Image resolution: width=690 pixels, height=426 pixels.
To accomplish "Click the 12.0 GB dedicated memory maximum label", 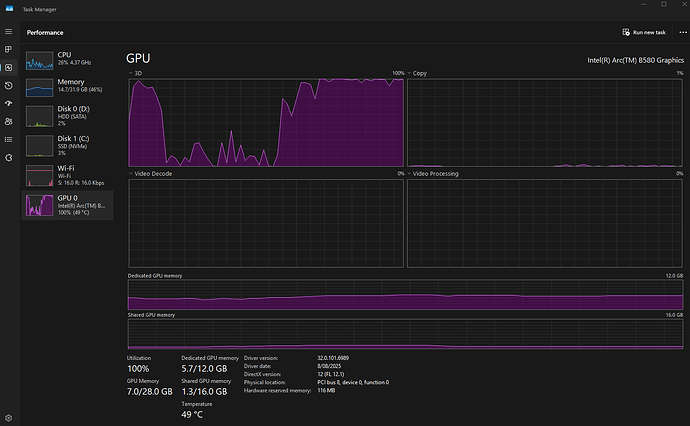I will [674, 275].
